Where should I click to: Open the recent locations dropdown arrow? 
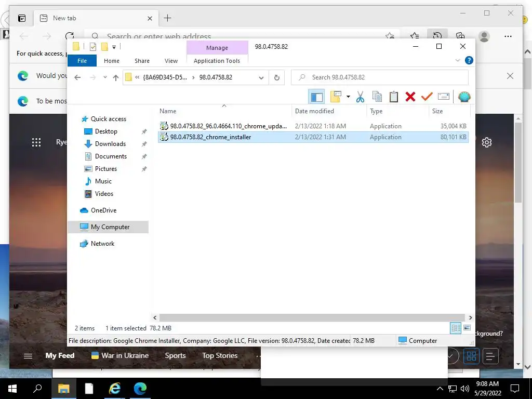click(x=105, y=77)
